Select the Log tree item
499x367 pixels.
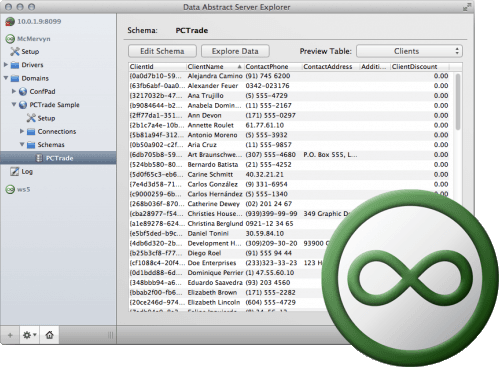(x=27, y=172)
